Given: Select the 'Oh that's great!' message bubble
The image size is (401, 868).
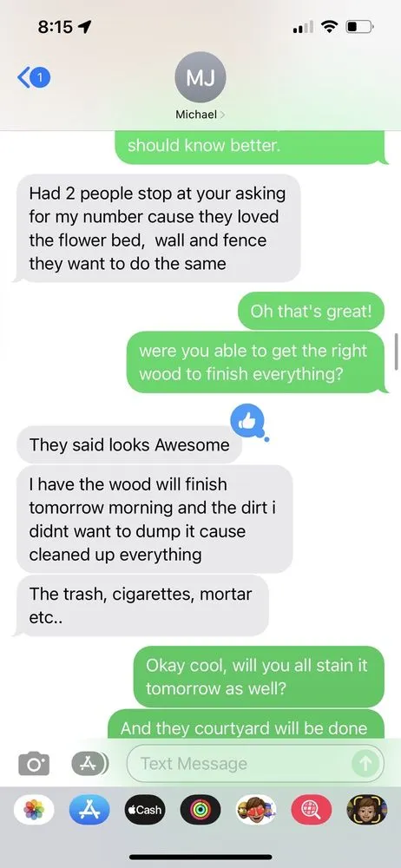Looking at the screenshot, I should pyautogui.click(x=311, y=311).
